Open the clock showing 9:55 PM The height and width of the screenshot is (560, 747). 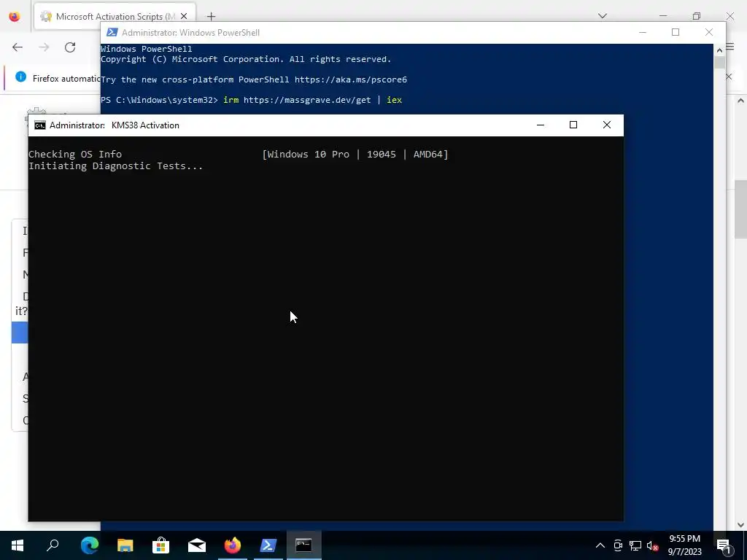pos(684,545)
